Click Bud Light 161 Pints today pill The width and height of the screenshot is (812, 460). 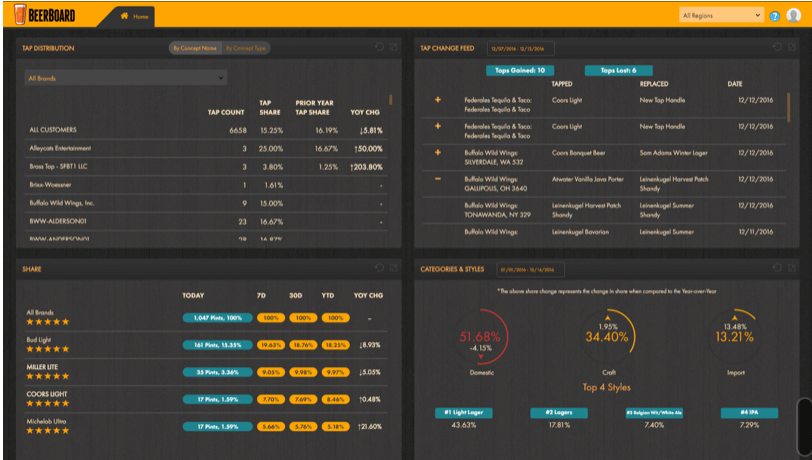tap(218, 345)
